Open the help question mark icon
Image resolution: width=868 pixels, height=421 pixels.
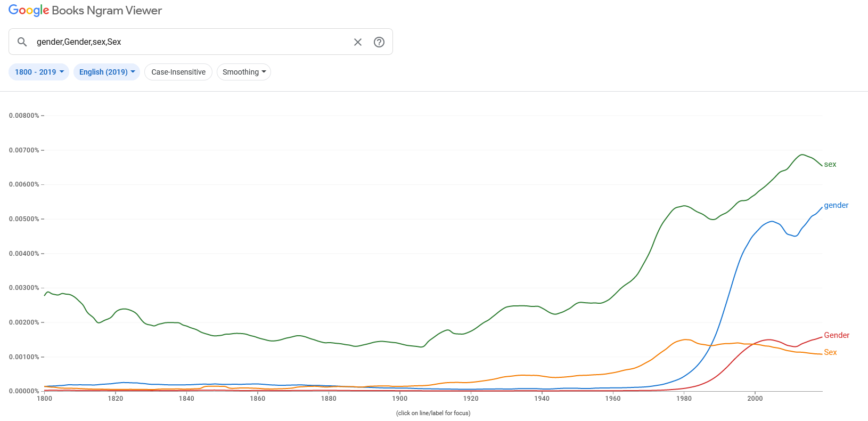point(379,42)
